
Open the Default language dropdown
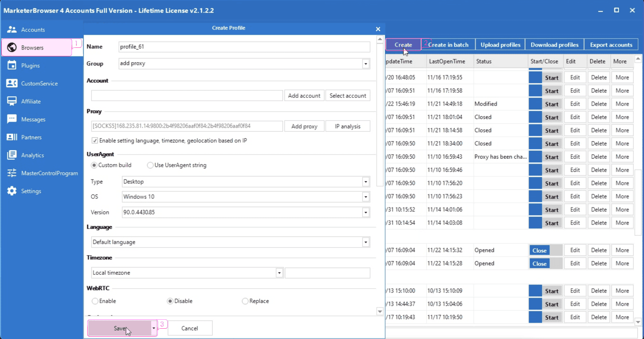366,242
